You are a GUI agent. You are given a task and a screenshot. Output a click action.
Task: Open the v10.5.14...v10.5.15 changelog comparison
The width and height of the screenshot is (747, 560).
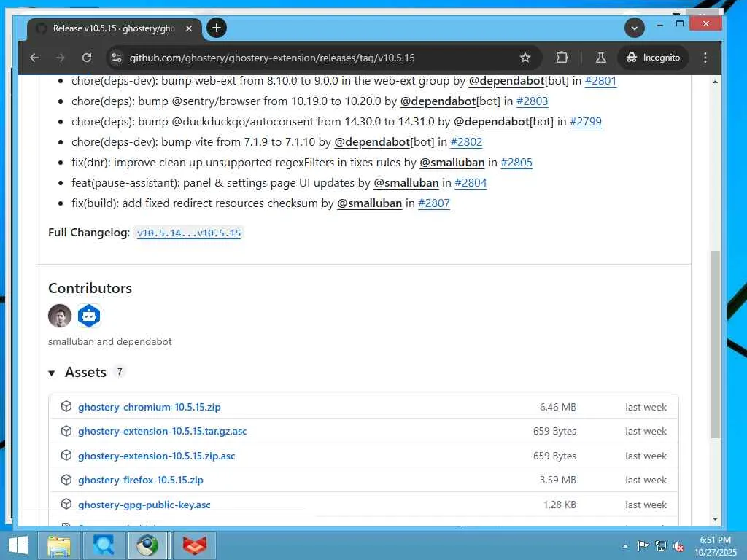(x=189, y=233)
